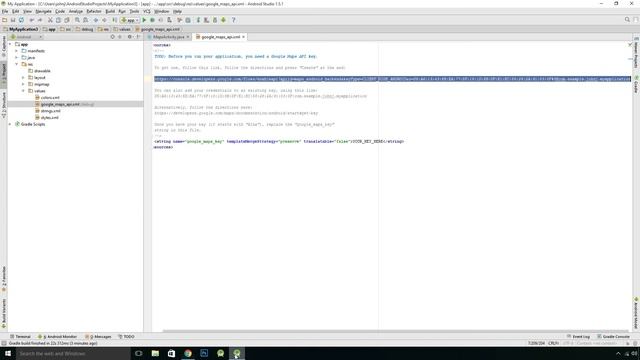Click the Find magnifier toolbar icon

(x=77, y=20)
